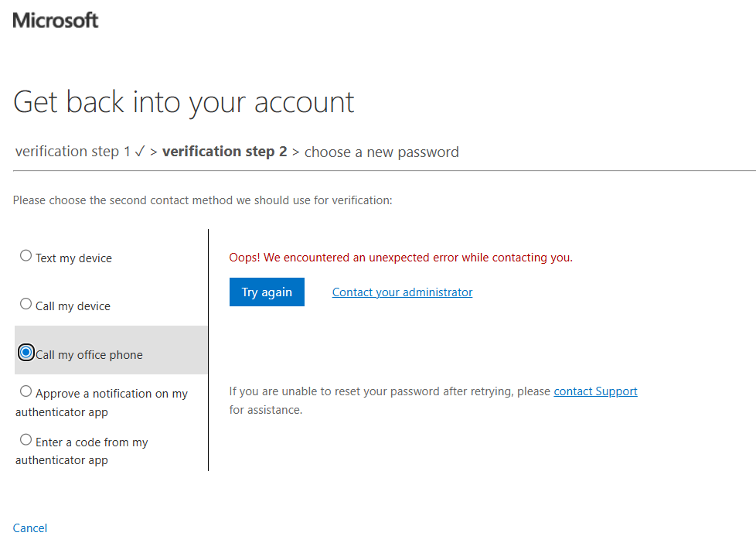Choose the 'Enter a code' authenticator radio button

(26, 440)
